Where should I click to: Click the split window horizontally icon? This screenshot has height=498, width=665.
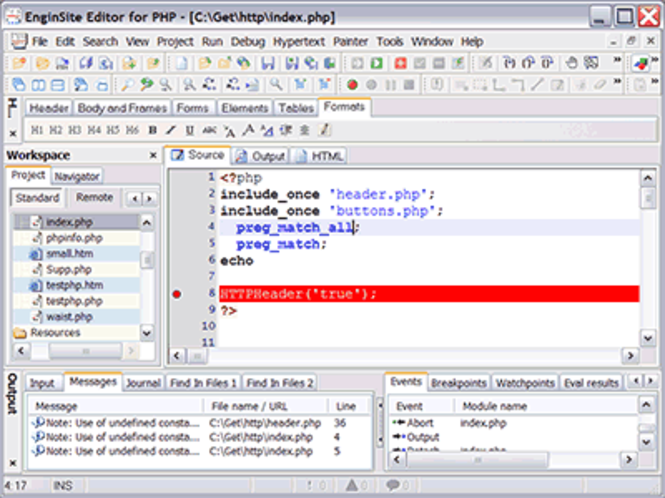point(58,85)
